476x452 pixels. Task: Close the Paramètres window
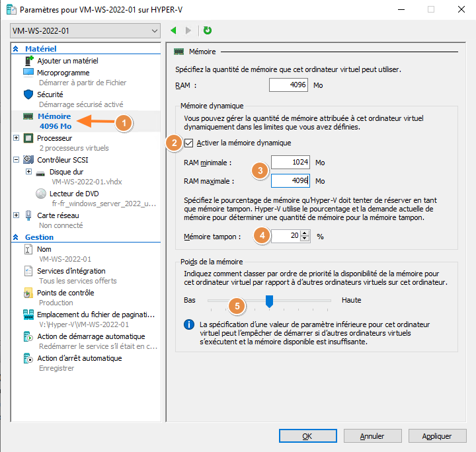[x=461, y=10]
